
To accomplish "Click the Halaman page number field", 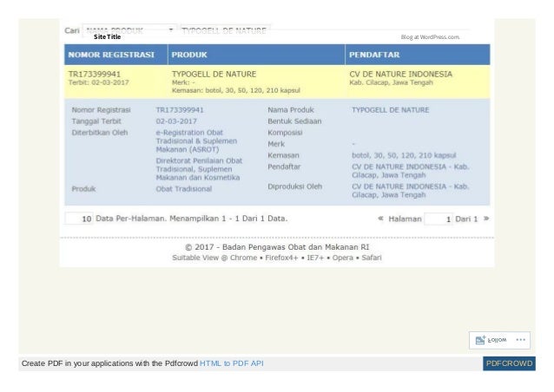I will [439, 219].
